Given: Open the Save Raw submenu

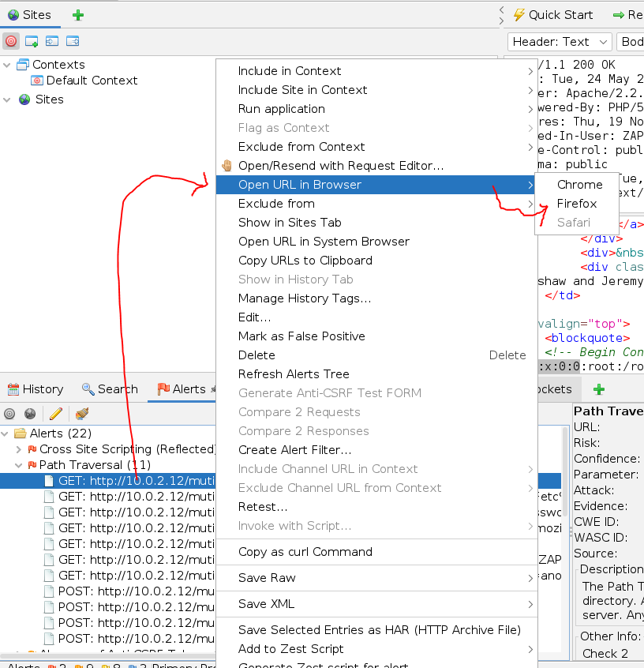Looking at the screenshot, I should pos(376,578).
